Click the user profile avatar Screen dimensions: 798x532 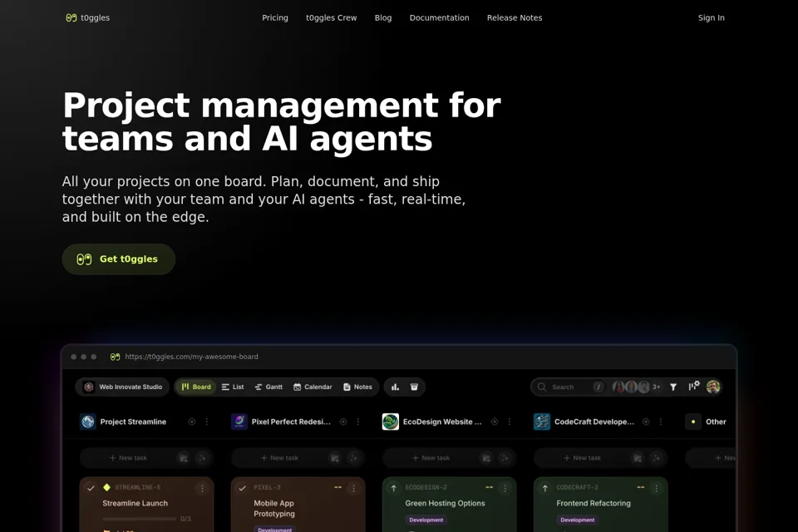coord(713,387)
